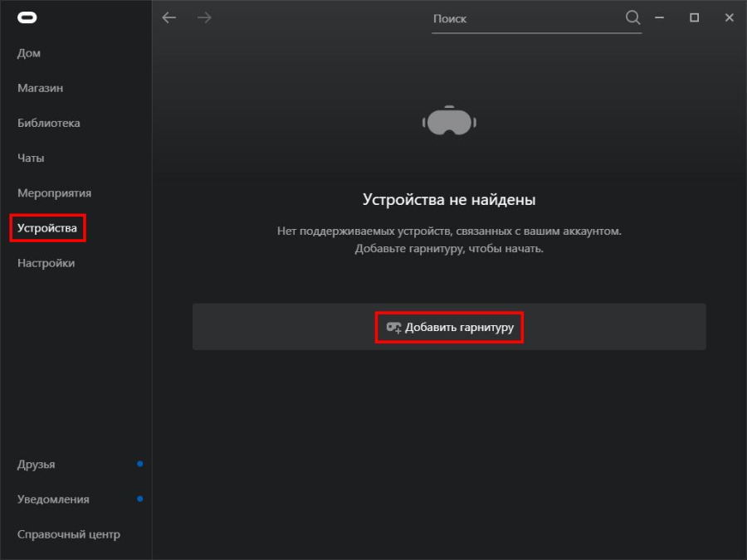Close the Oculus application window
The image size is (747, 560).
pos(729,17)
